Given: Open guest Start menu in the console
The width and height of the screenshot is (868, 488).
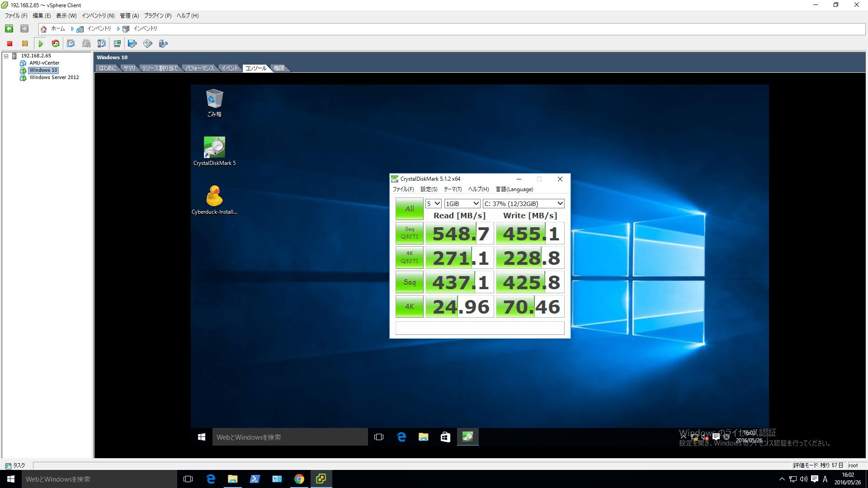Looking at the screenshot, I should coord(202,437).
